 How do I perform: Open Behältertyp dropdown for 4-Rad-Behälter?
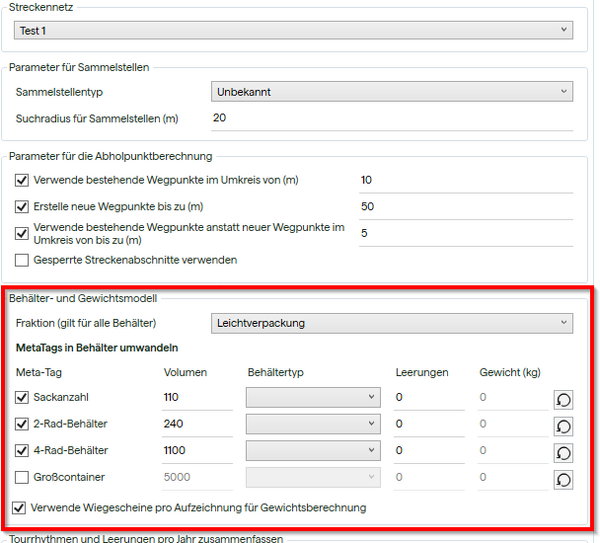coord(313,451)
